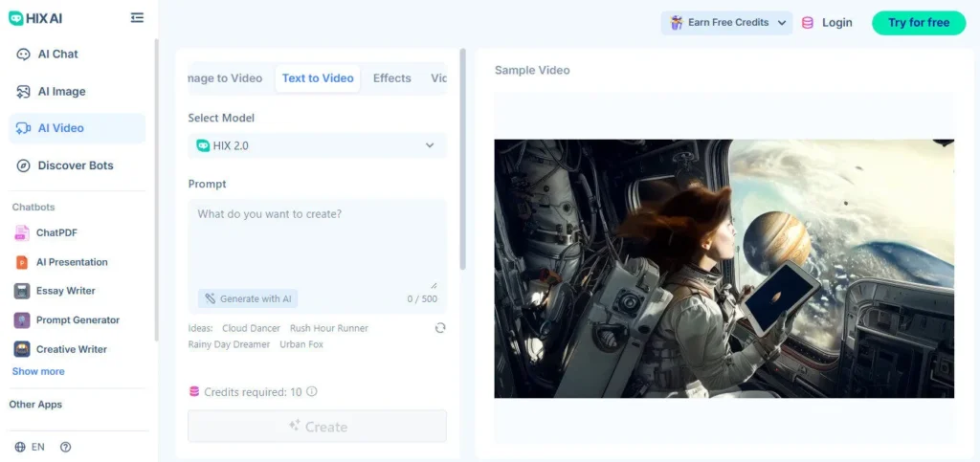Open help via question mark icon

pos(65,447)
